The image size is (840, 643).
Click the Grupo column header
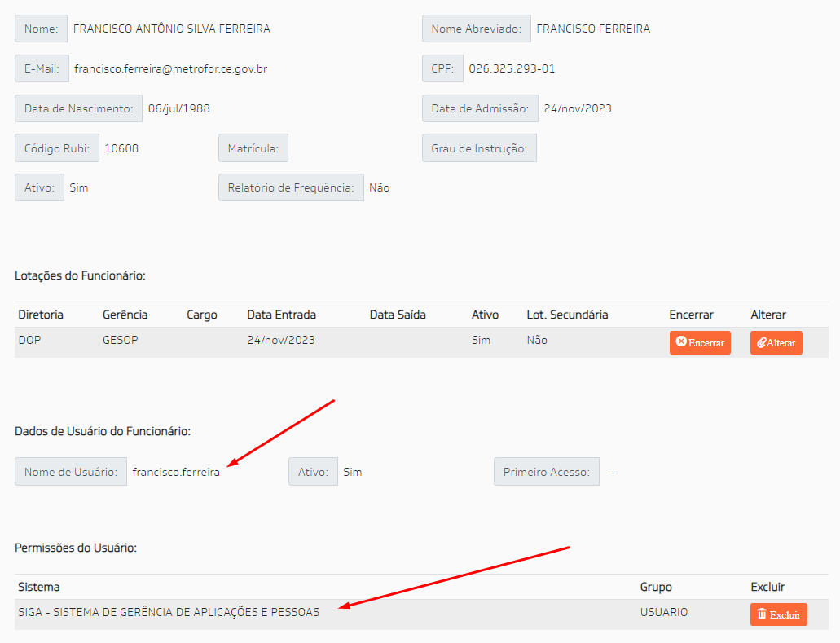656,588
